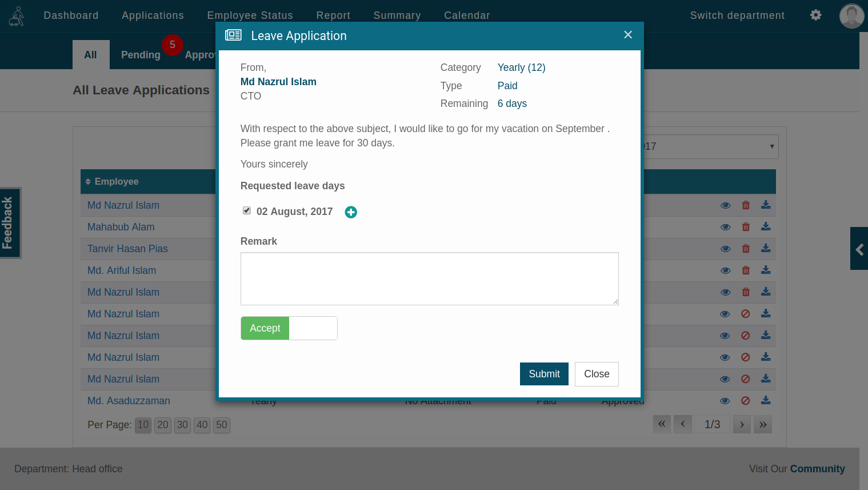Image resolution: width=868 pixels, height=490 pixels.
Task: Uncheck the 02 August 2017 leave day
Action: pos(246,210)
